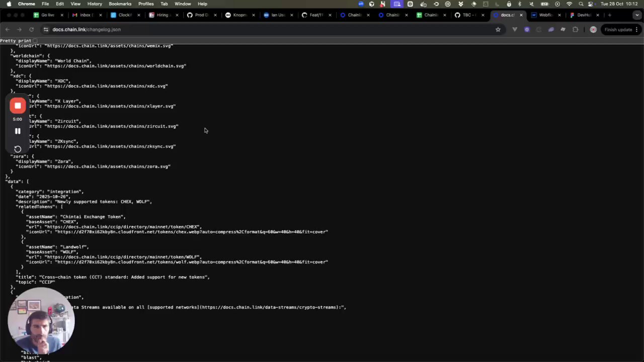Open the Extensions puzzle-piece icon
Screen dimensions: 644x362
pyautogui.click(x=576, y=29)
